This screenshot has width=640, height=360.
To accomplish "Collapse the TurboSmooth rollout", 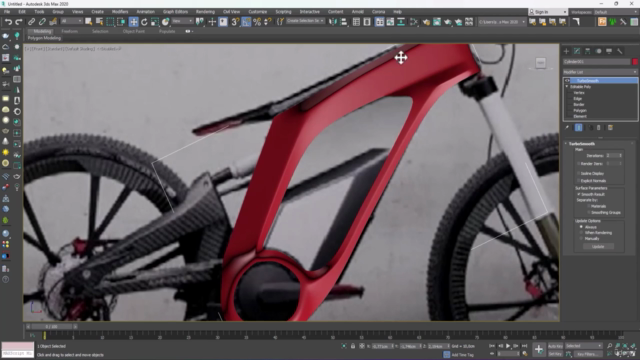I will click(566, 144).
